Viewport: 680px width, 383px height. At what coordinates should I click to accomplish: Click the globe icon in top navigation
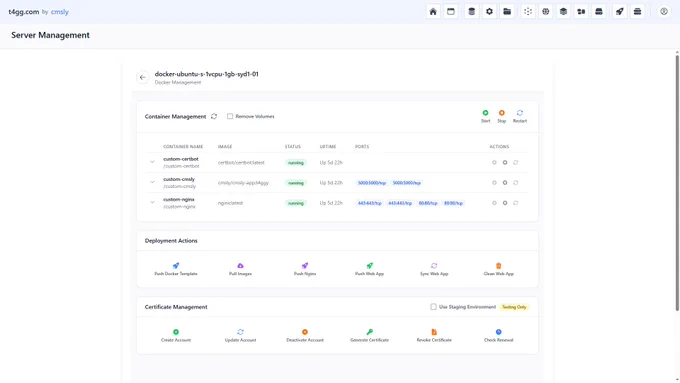[546, 12]
